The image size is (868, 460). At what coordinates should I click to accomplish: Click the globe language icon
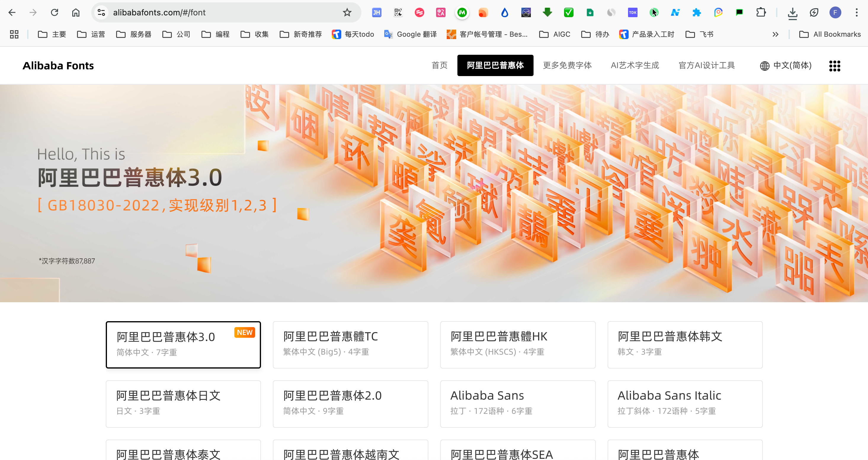click(x=765, y=66)
